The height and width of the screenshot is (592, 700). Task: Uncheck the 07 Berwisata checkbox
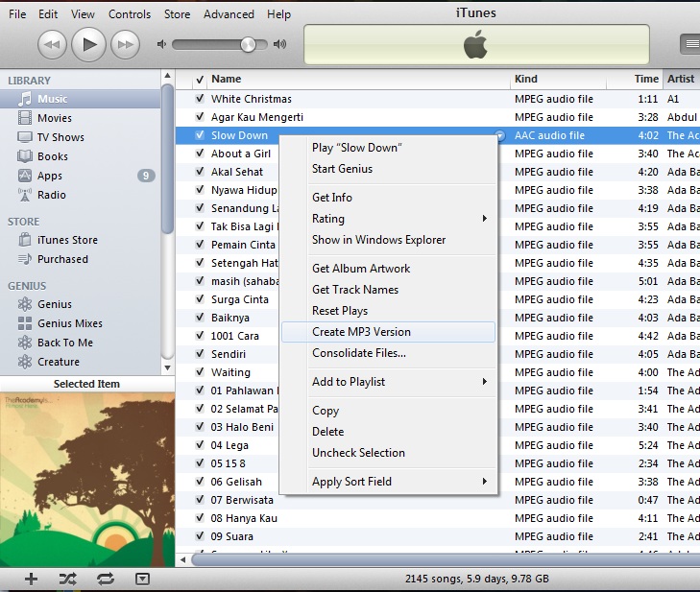click(x=200, y=500)
